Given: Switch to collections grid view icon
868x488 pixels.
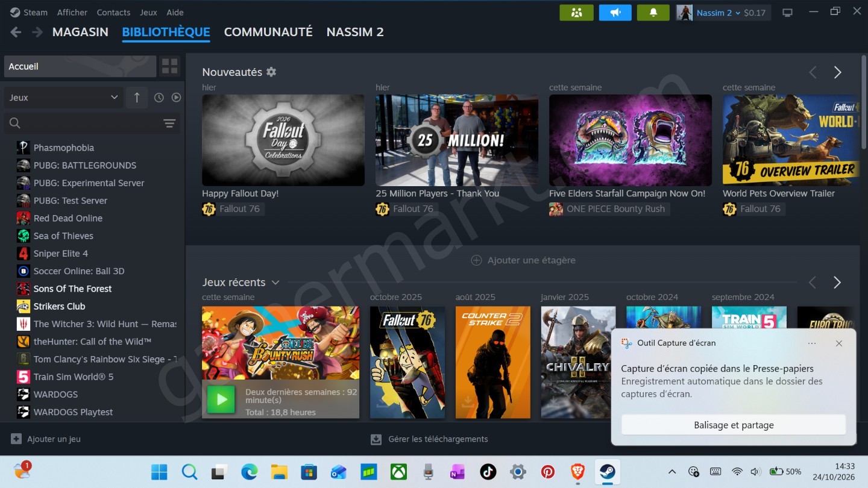Looking at the screenshot, I should tap(170, 66).
